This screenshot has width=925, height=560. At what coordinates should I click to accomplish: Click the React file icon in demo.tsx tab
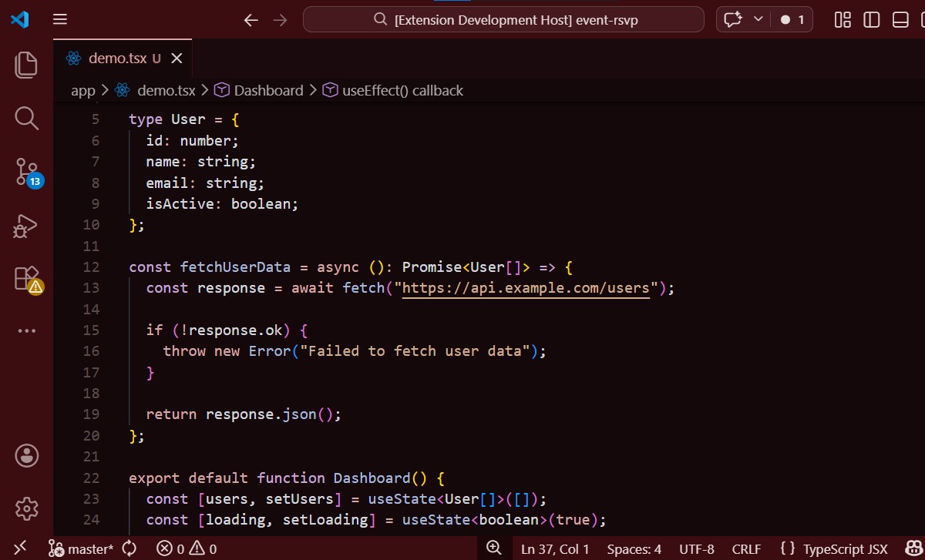[x=73, y=59]
